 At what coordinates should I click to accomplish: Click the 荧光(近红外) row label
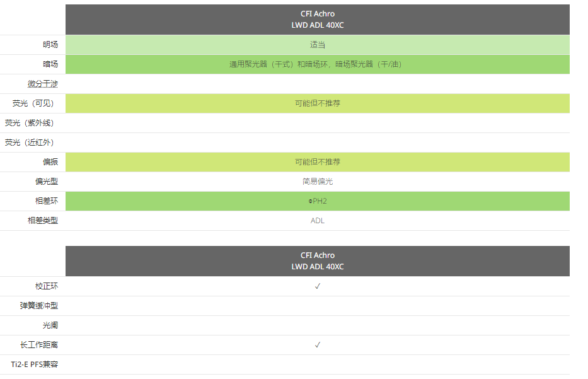click(30, 143)
